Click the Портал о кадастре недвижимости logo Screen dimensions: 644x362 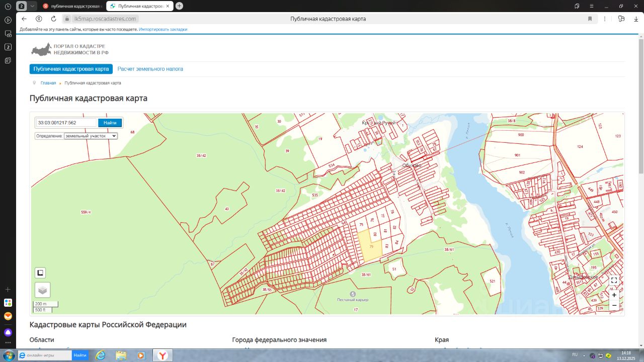pyautogui.click(x=70, y=49)
